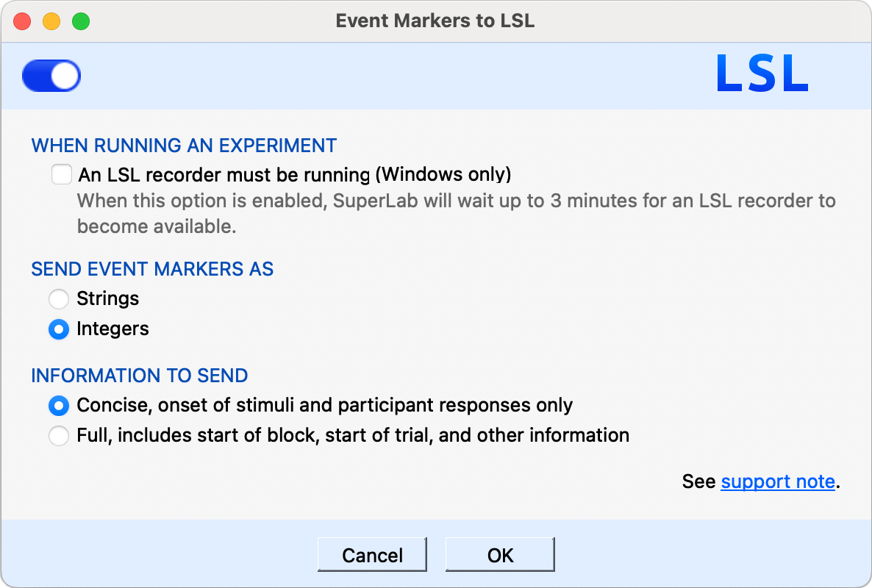
Task: Open the support note link
Action: [x=778, y=481]
